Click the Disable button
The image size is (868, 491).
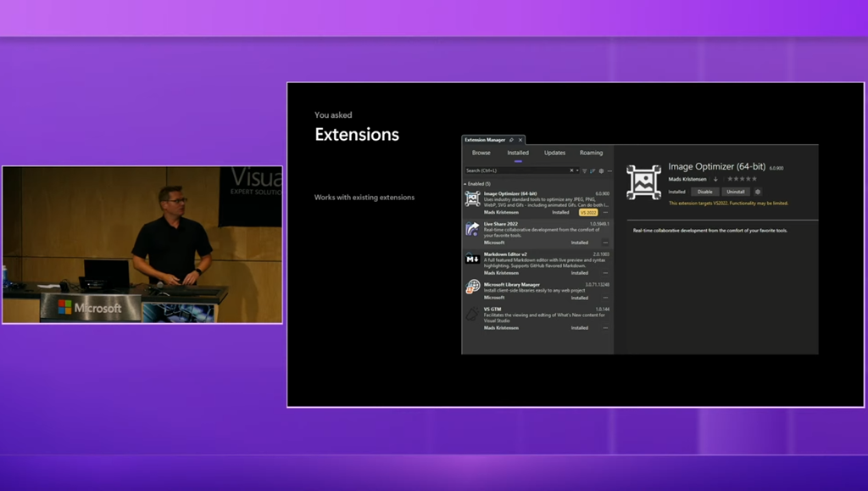(705, 192)
